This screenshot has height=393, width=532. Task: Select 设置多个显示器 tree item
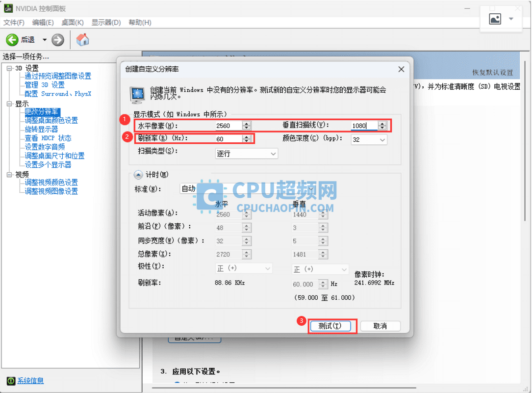click(x=48, y=164)
